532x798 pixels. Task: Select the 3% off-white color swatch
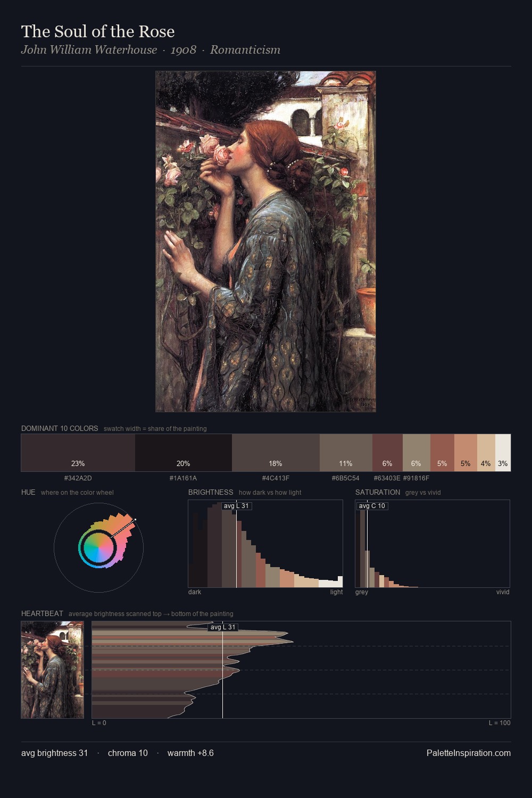click(x=503, y=453)
